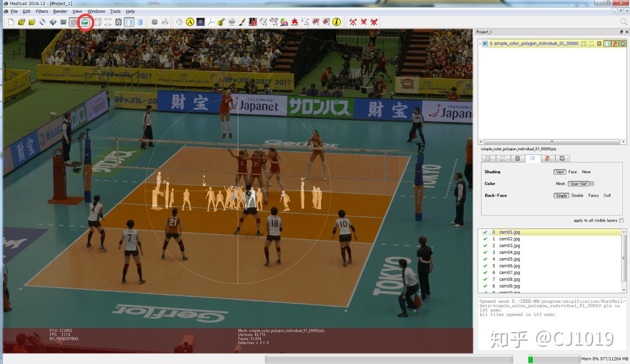Toggle points rendering in the toolbar

click(x=108, y=22)
